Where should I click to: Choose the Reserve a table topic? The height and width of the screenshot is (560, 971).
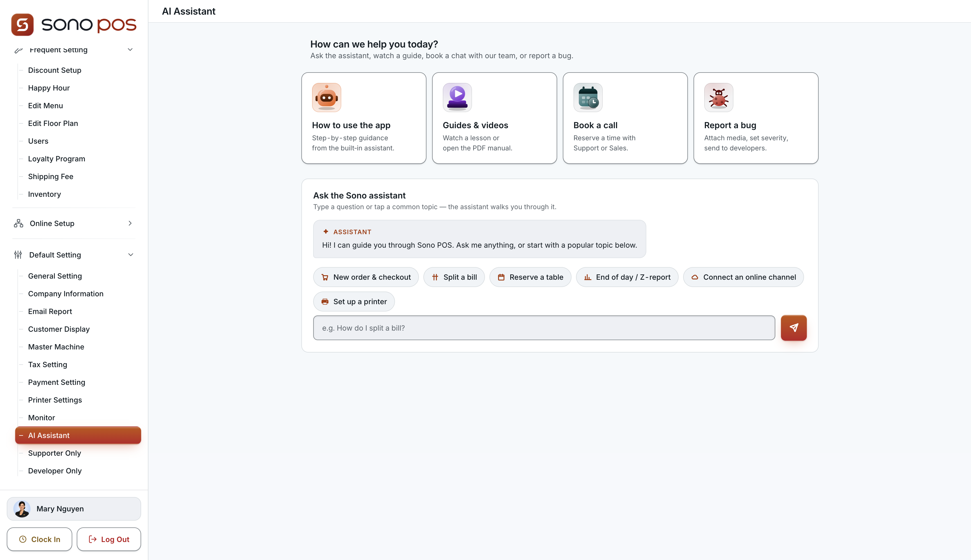tap(530, 277)
